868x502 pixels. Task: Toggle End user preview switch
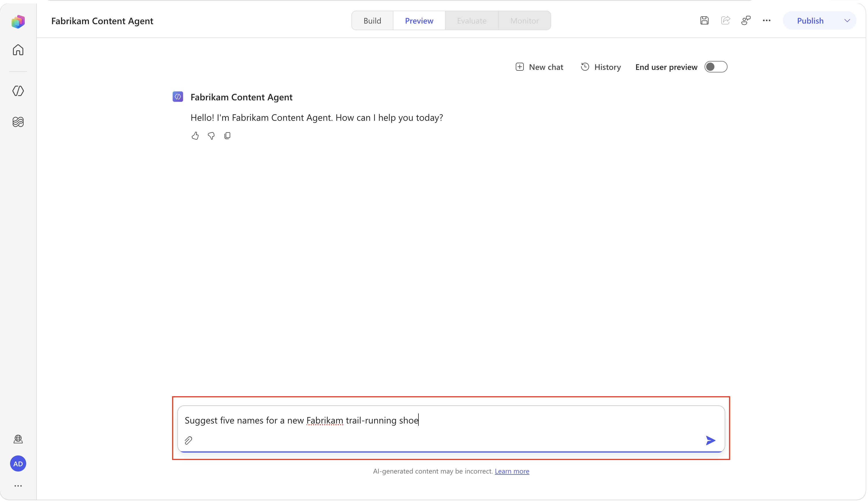[716, 67]
